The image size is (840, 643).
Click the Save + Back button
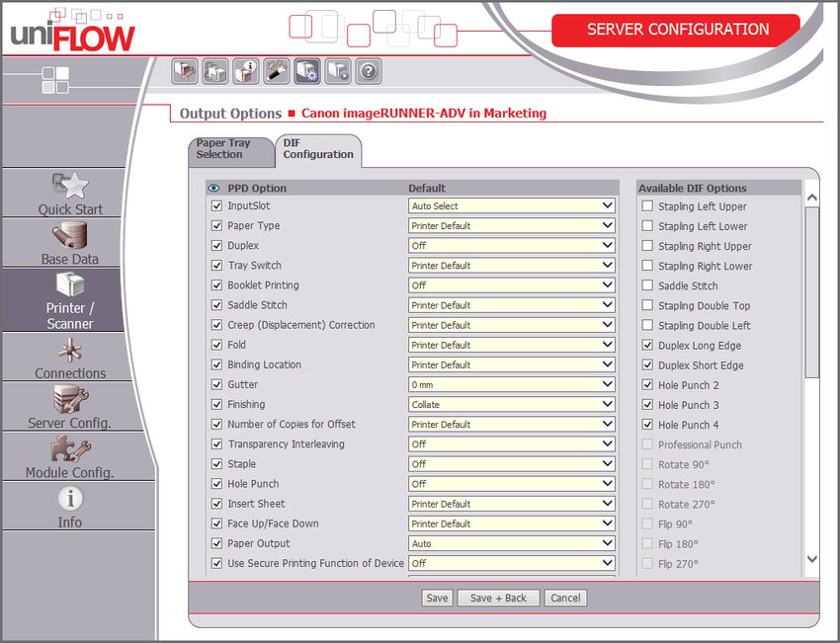click(x=498, y=598)
